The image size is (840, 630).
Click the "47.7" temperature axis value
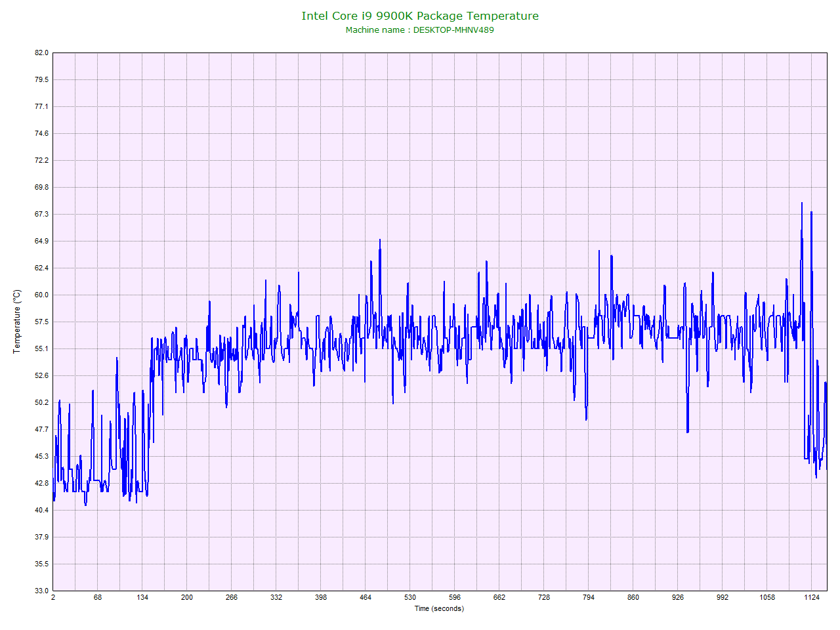click(41, 429)
